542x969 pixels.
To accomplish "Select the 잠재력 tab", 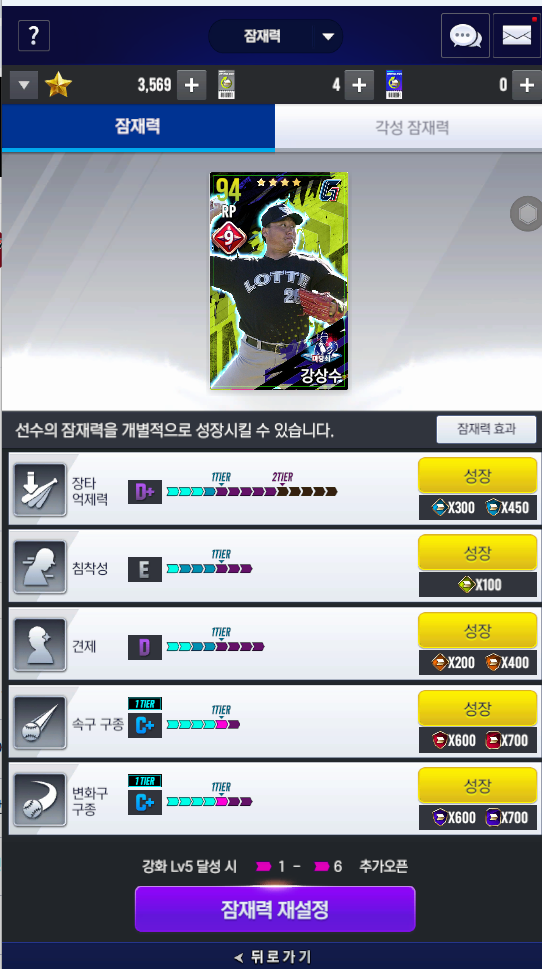I will (138, 127).
